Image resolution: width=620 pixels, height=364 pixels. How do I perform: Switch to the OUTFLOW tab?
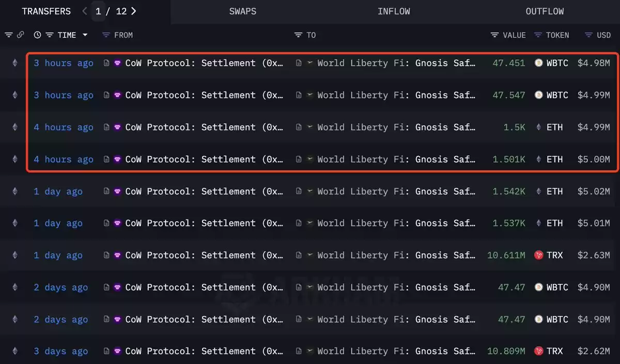545,11
